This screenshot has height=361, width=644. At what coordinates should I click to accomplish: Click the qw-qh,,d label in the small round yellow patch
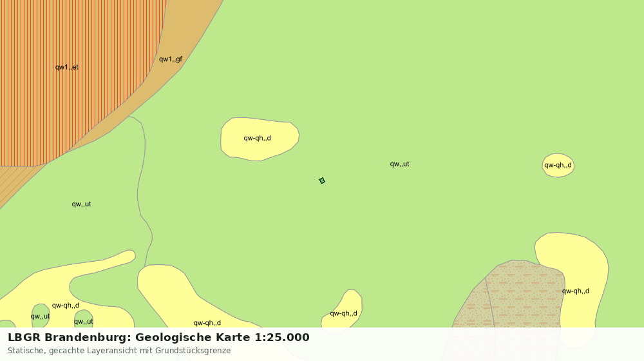[x=558, y=165]
